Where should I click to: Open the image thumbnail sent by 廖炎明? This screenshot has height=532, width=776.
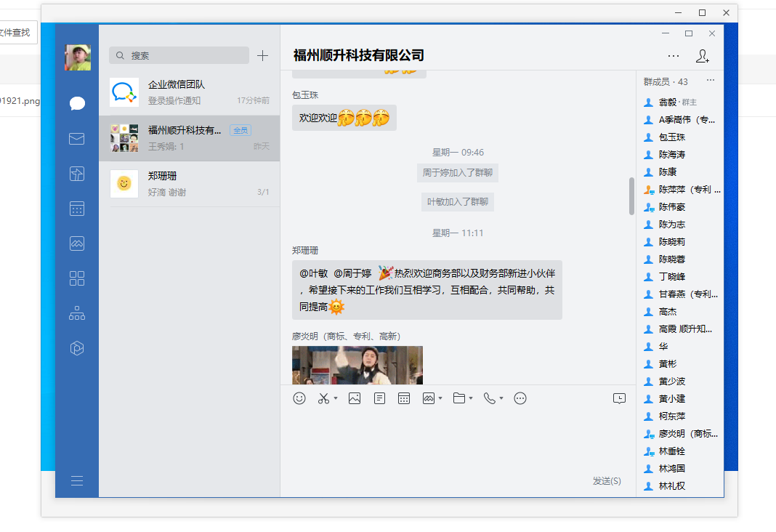coord(357,365)
